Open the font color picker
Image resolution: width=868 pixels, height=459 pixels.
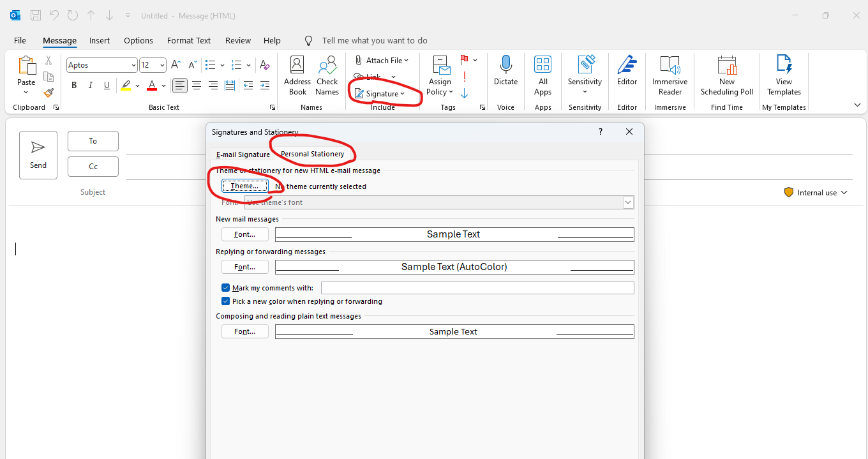163,85
